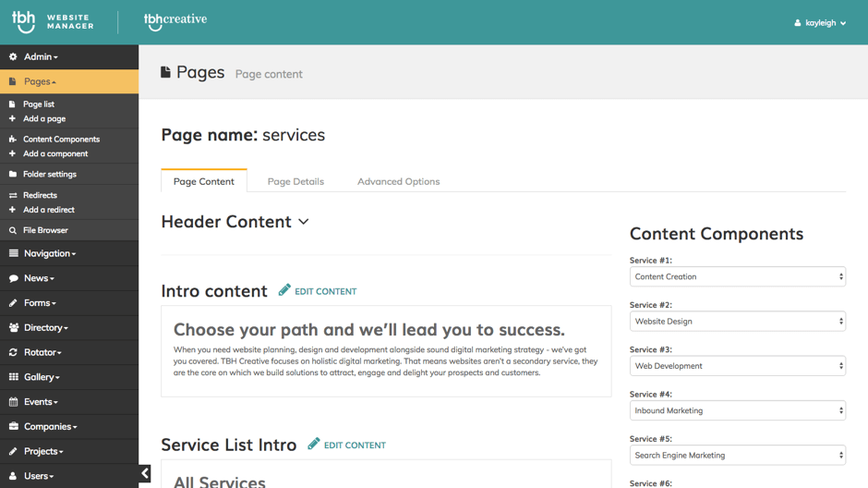This screenshot has width=868, height=488.
Task: Click the search icon beside File Browser
Action: 13,230
